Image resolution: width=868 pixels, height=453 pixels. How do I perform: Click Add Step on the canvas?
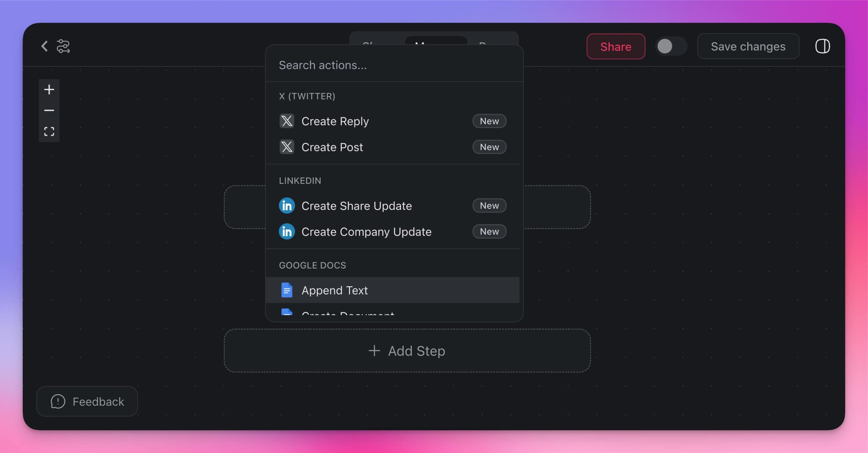[407, 351]
